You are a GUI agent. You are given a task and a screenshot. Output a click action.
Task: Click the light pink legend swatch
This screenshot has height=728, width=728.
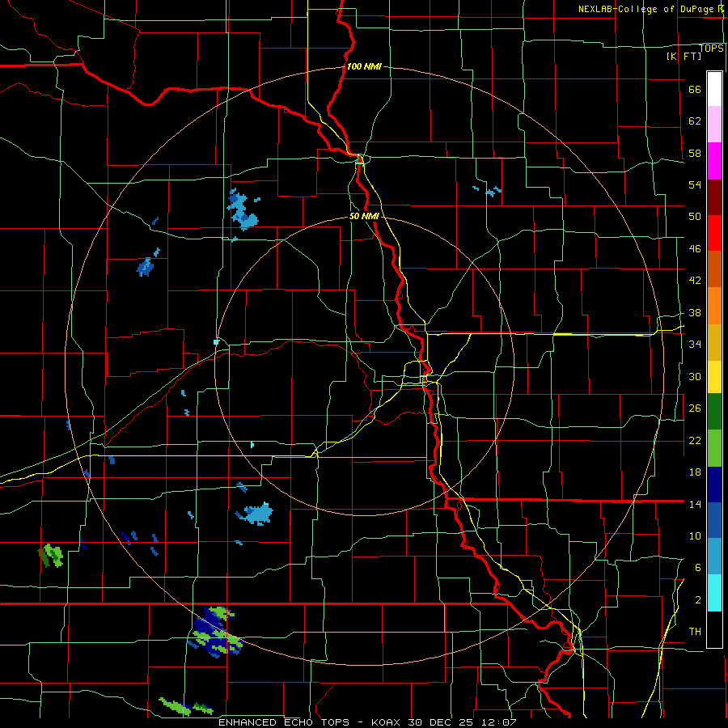tap(714, 124)
